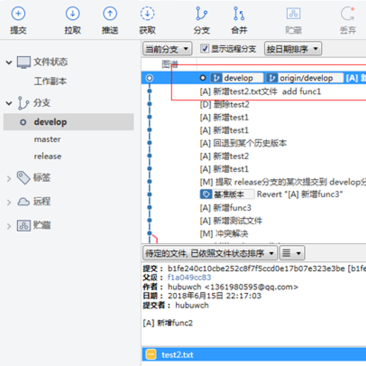Click the current-commit circle node in graph
Screen dimensions: 366x366
click(150, 78)
